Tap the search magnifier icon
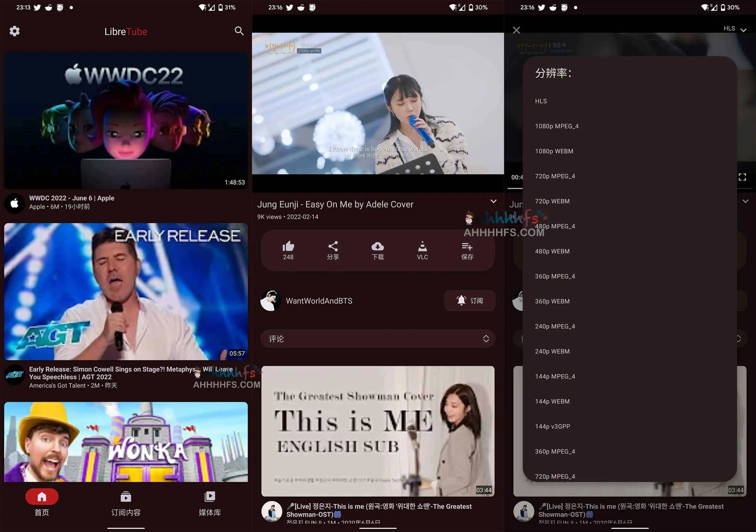The width and height of the screenshot is (756, 532). pos(239,31)
